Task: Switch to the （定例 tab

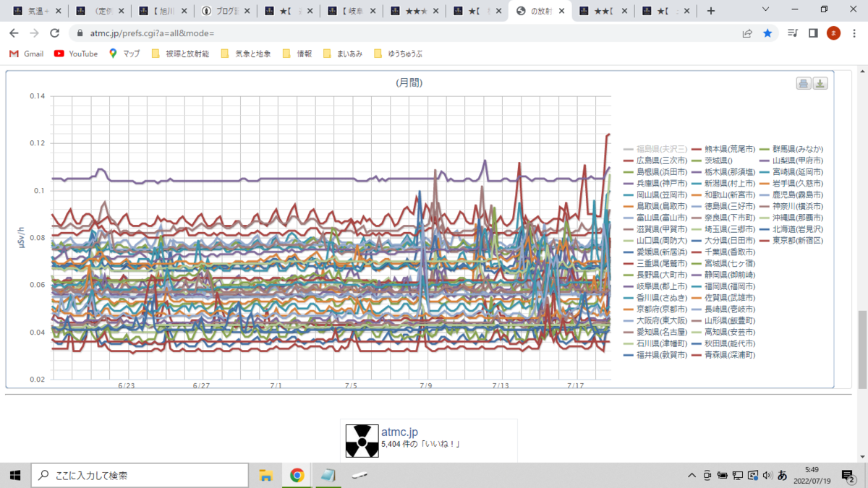Action: (x=99, y=11)
